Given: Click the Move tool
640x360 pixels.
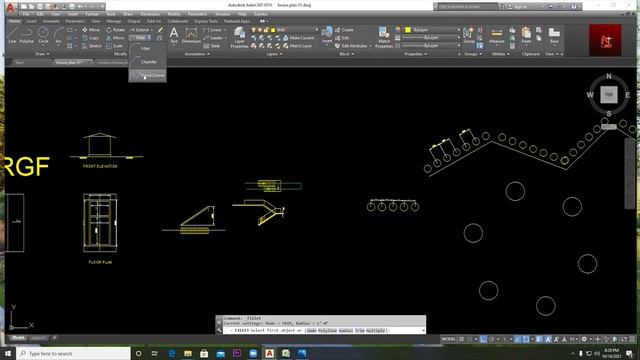Looking at the screenshot, I should click(91, 30).
